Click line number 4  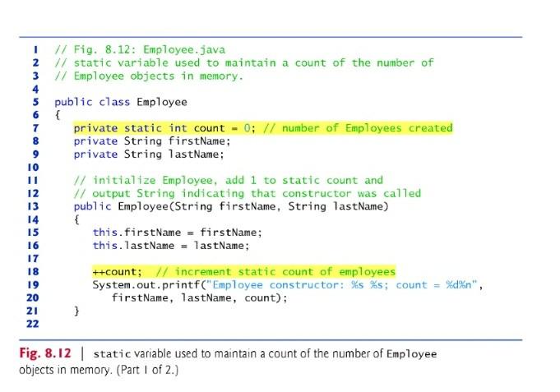pyautogui.click(x=35, y=89)
